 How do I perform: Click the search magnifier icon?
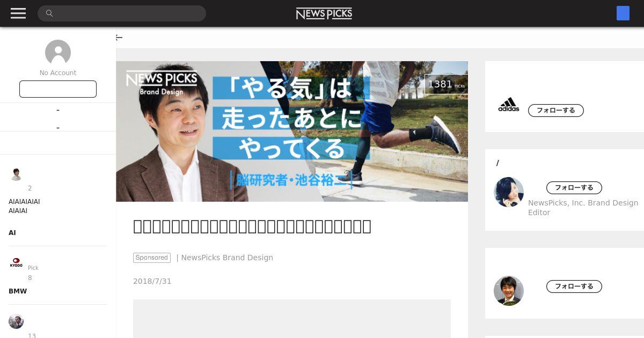[49, 13]
